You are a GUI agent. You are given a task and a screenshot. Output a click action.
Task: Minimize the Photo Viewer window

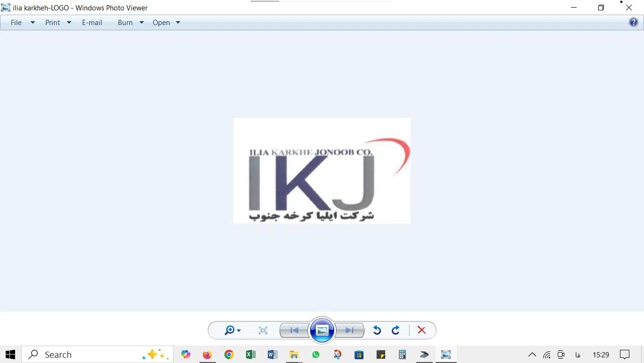[574, 8]
